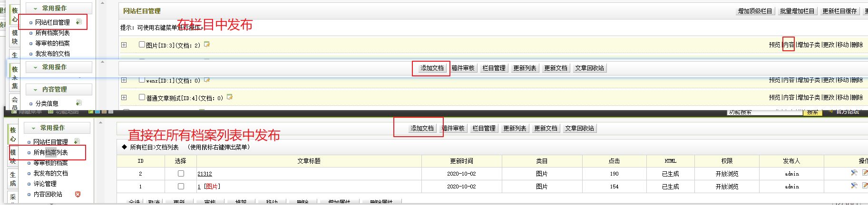
Task: Collapse 常用操作 section above 内容管理
Action: [35, 67]
